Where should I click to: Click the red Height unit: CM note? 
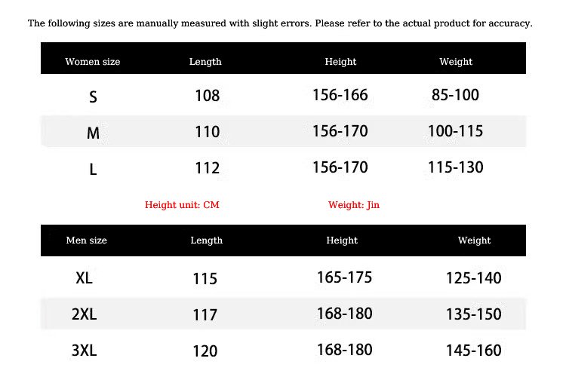click(x=182, y=205)
